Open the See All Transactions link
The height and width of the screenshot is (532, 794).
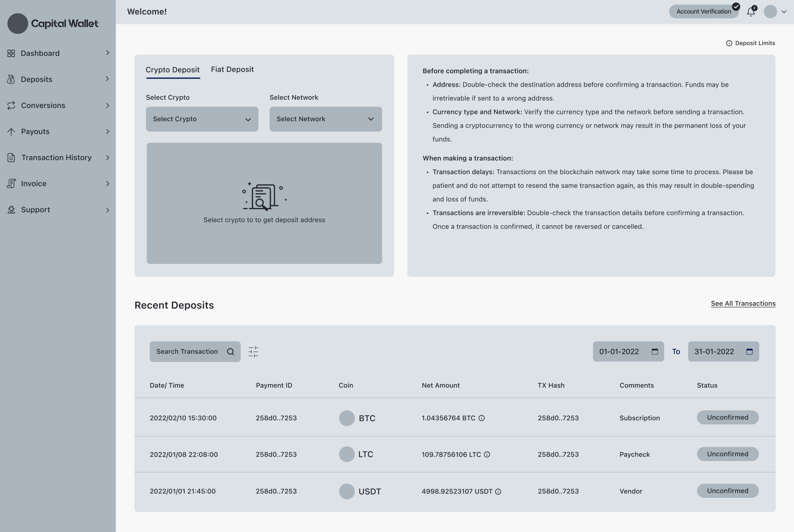743,304
